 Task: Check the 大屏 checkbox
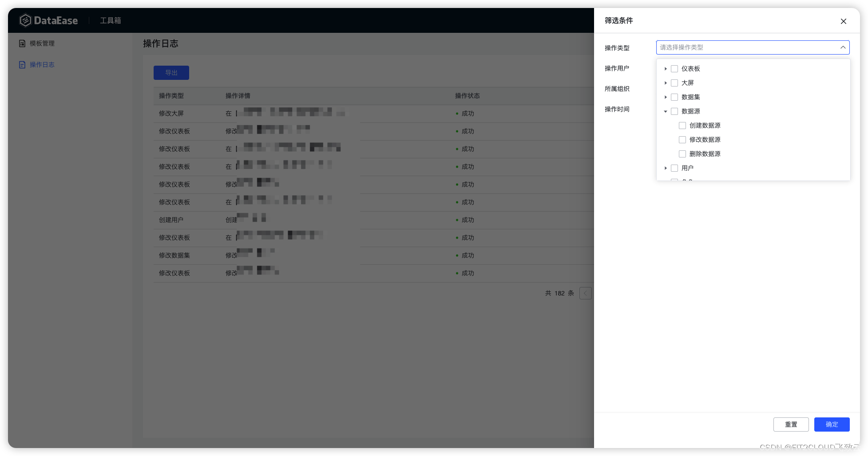(x=674, y=83)
